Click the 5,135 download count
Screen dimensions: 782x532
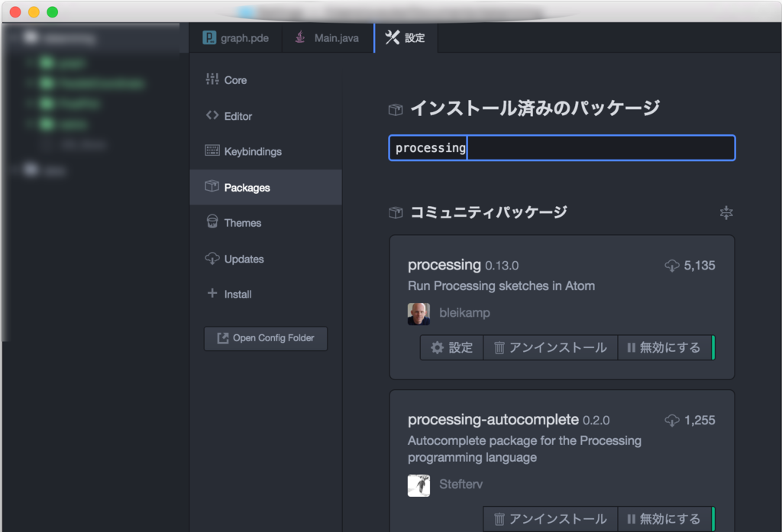coord(700,266)
